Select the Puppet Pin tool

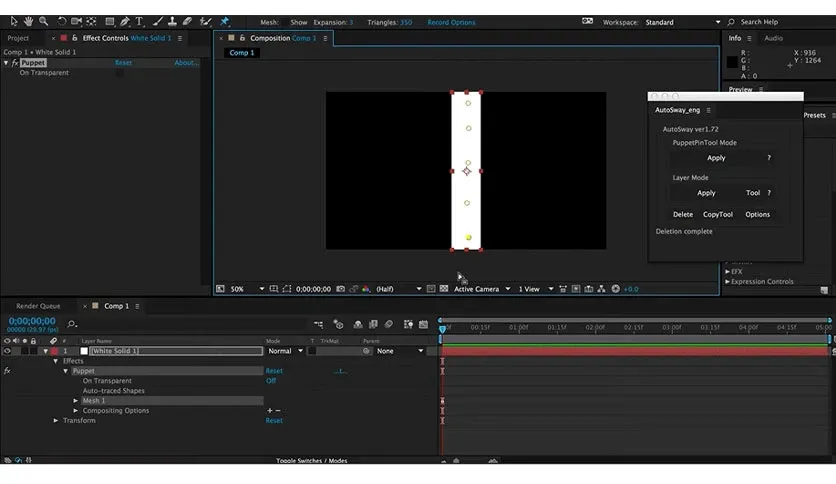click(x=224, y=21)
